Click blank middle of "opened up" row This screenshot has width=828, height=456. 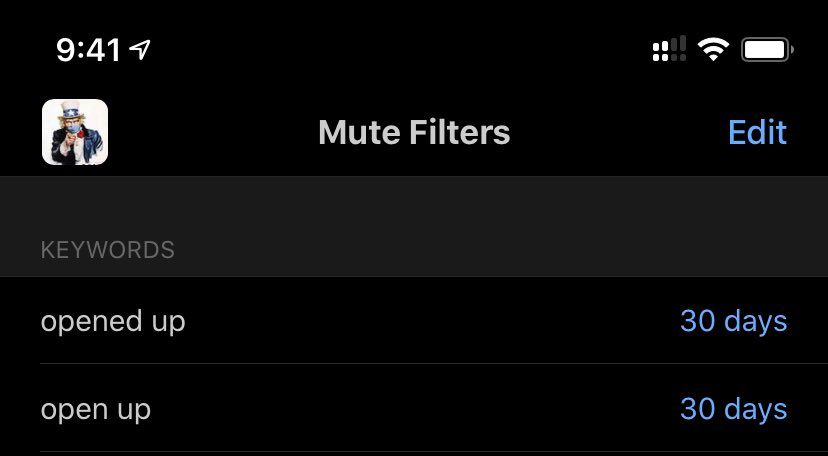pos(420,322)
